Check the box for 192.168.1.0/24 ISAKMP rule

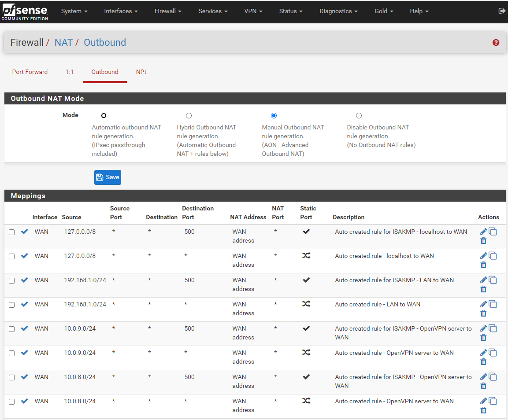[11, 281]
